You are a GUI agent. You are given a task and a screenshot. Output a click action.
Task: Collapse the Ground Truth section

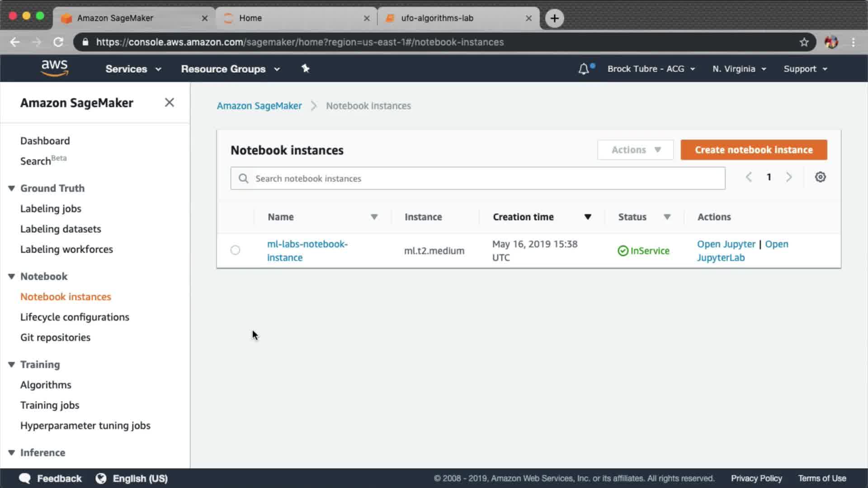12,188
